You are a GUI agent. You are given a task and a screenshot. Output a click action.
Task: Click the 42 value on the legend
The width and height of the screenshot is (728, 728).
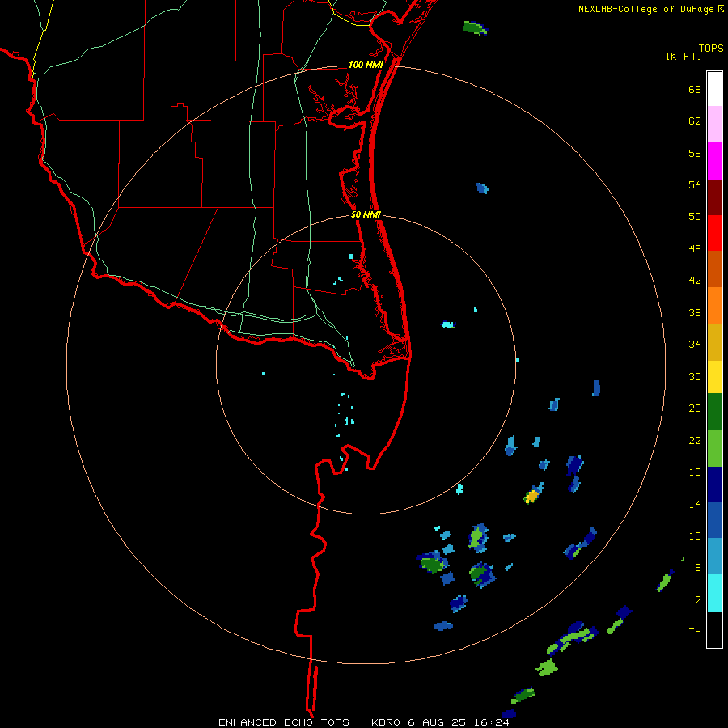click(x=695, y=281)
